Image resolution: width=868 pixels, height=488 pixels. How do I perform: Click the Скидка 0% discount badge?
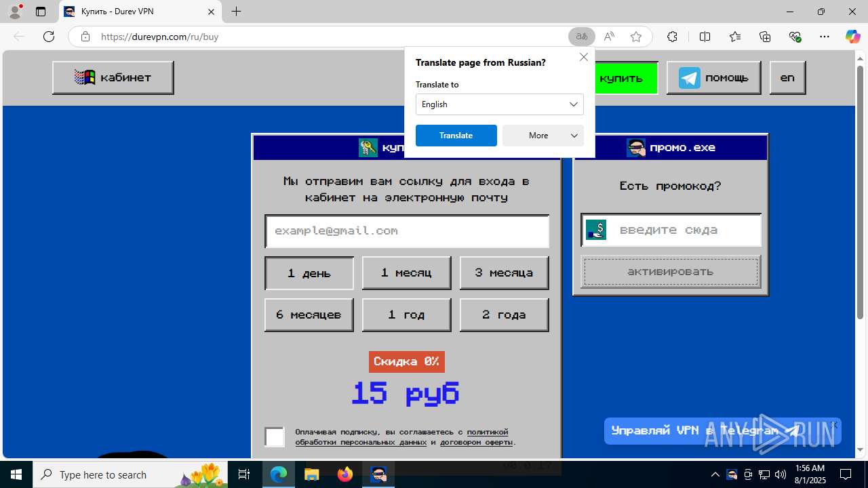click(407, 361)
